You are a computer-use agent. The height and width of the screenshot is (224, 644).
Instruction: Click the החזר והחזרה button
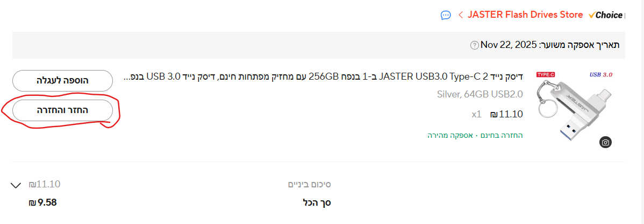pyautogui.click(x=62, y=110)
